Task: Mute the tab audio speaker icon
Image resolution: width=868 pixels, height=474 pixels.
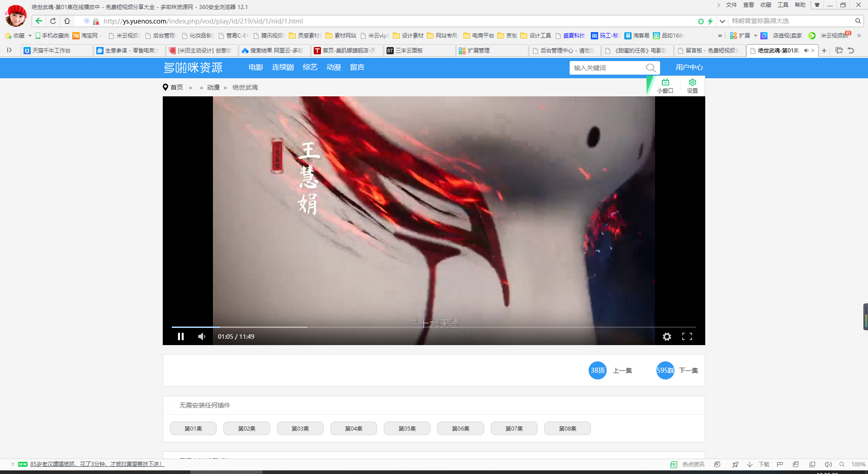Action: (x=806, y=51)
